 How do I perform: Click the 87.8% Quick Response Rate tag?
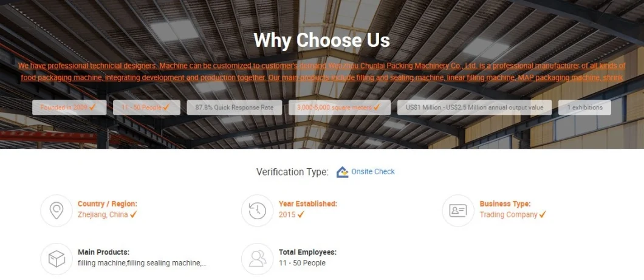(235, 108)
